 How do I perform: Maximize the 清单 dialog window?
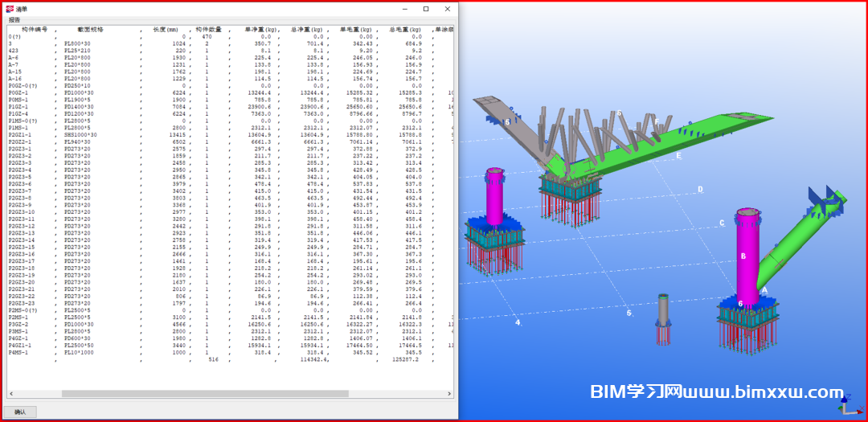click(x=425, y=9)
